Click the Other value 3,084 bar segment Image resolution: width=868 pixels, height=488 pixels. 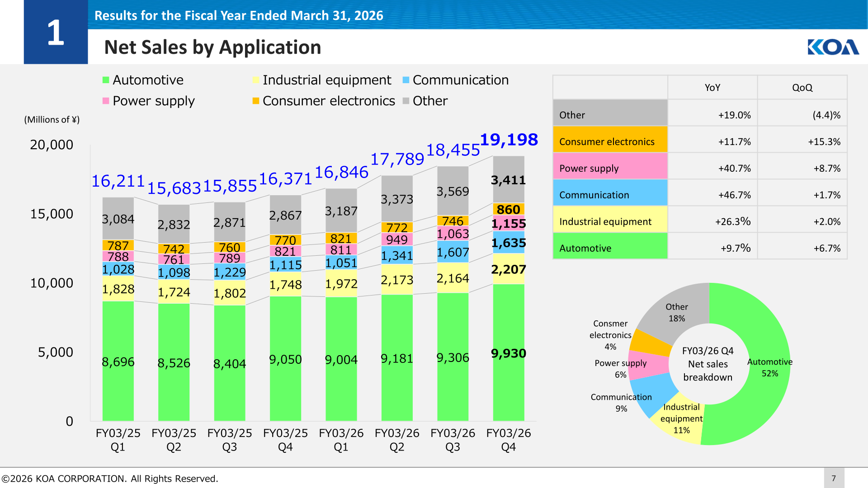[x=118, y=219]
